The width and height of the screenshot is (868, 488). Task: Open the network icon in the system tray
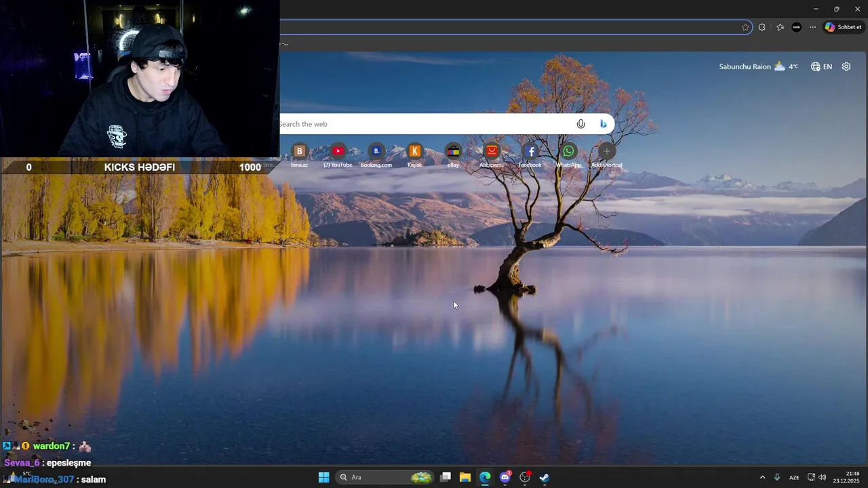811,477
